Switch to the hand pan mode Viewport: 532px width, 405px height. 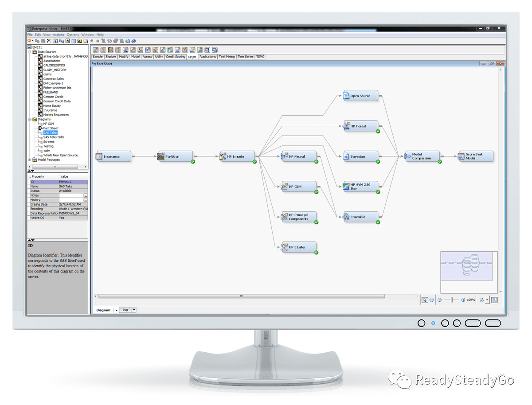[431, 300]
